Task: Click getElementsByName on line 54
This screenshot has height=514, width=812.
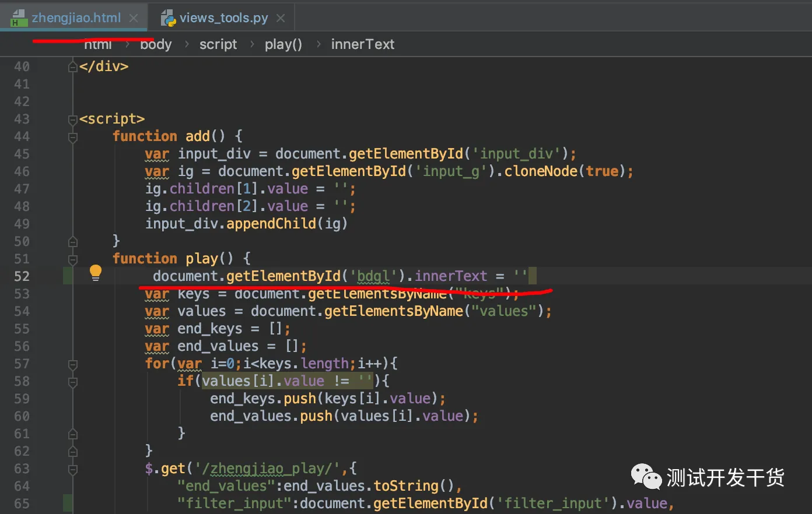Action: click(394, 311)
